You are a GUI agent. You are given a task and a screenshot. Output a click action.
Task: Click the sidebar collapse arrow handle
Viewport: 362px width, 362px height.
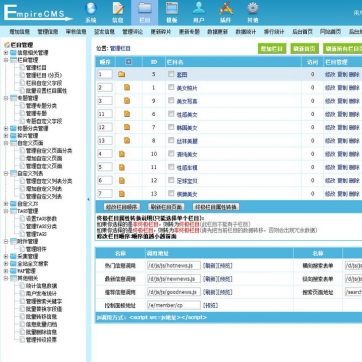click(x=88, y=199)
